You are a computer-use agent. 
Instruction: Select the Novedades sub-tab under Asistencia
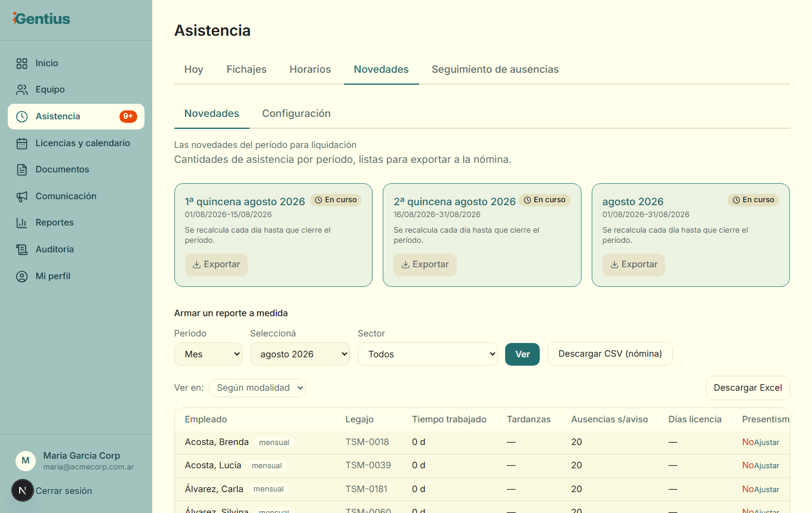[x=211, y=113]
